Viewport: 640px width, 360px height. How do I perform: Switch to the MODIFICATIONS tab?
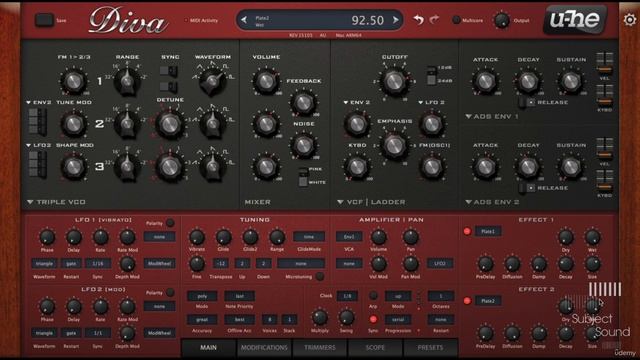click(x=264, y=348)
